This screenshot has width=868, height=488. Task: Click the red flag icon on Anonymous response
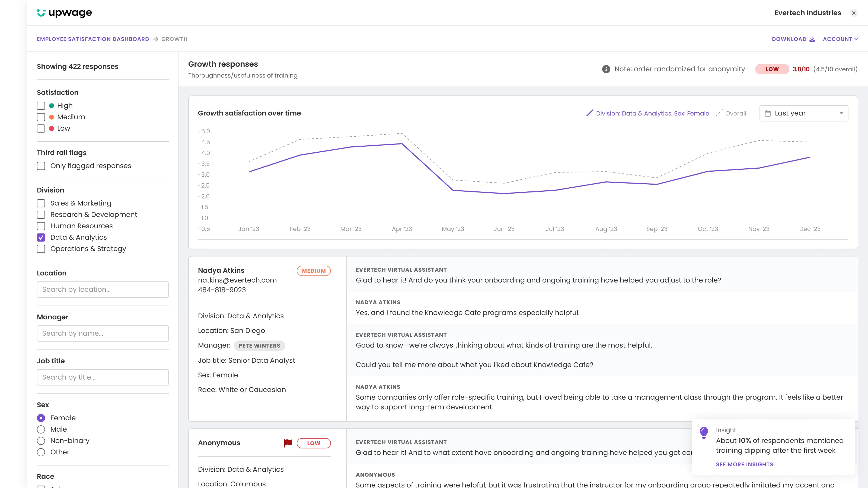(288, 443)
